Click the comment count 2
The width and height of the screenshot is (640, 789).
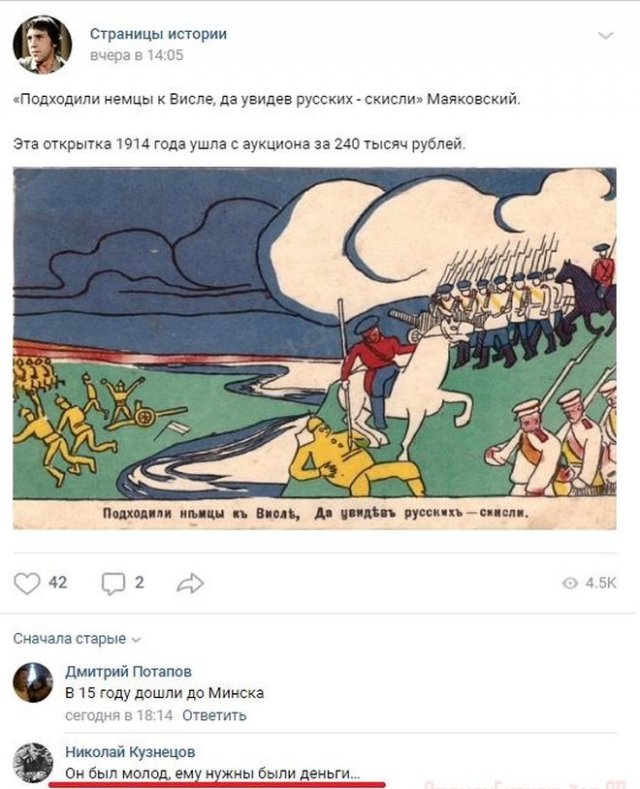pos(139,583)
